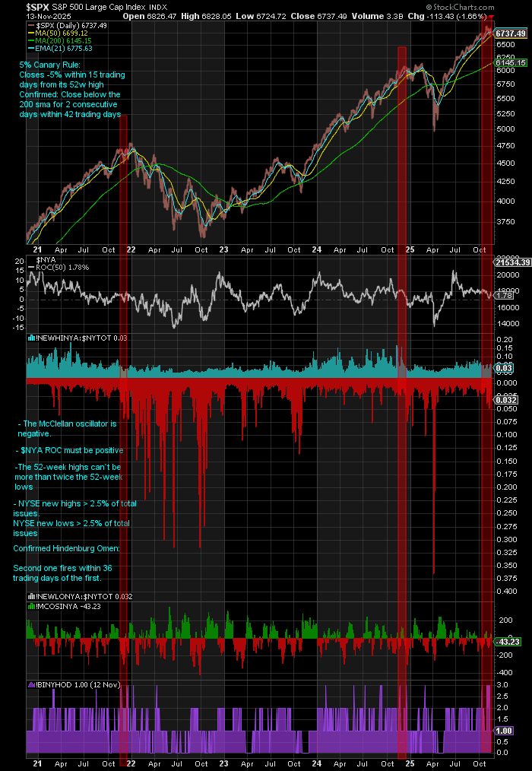The height and width of the screenshot is (771, 532).
Task: Click the '5% Canary Rule:' annotation heading
Action: 48,65
